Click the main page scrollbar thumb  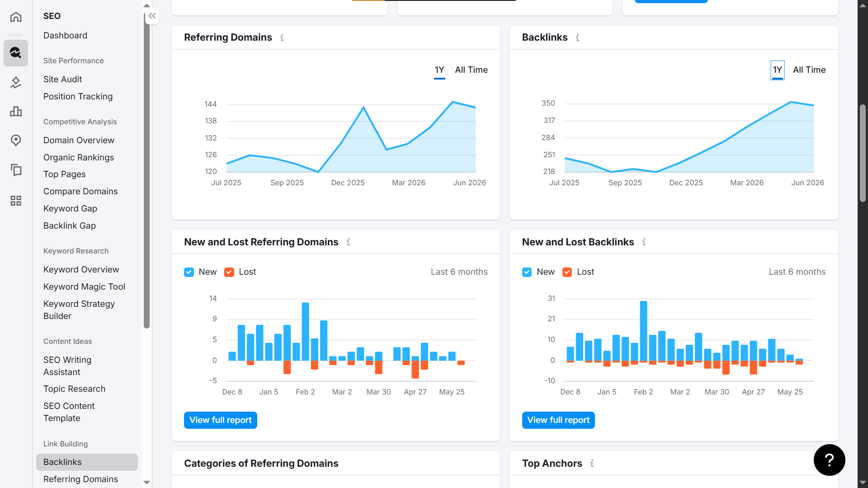[863, 153]
